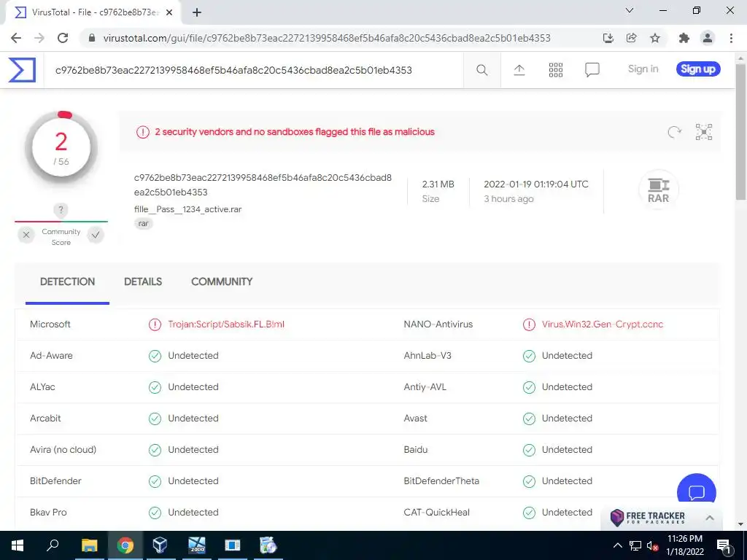747x560 pixels.
Task: Vote harmless with the checkmark community icon
Action: (96, 235)
